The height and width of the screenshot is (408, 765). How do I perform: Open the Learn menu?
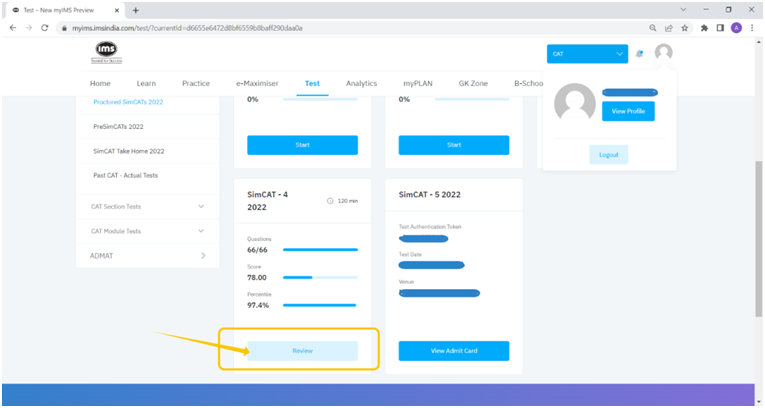click(x=146, y=83)
